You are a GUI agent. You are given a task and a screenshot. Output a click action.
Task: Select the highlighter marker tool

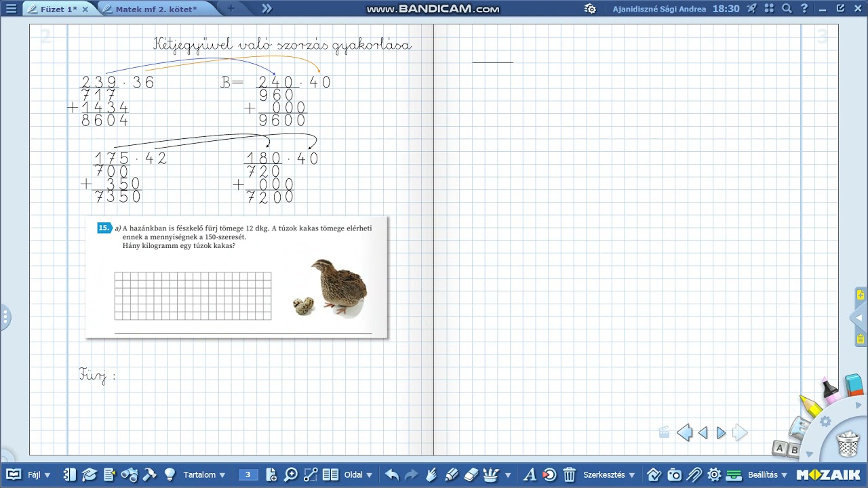[x=451, y=475]
